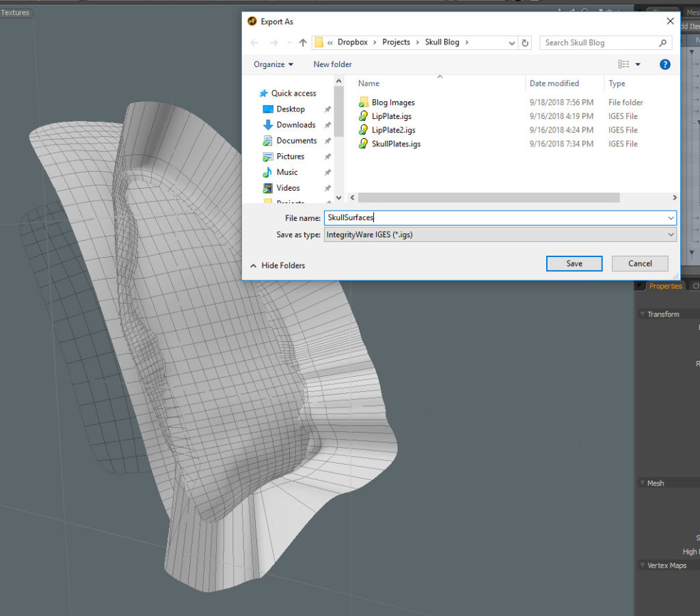Expand the address path dropdown arrow

[x=512, y=42]
